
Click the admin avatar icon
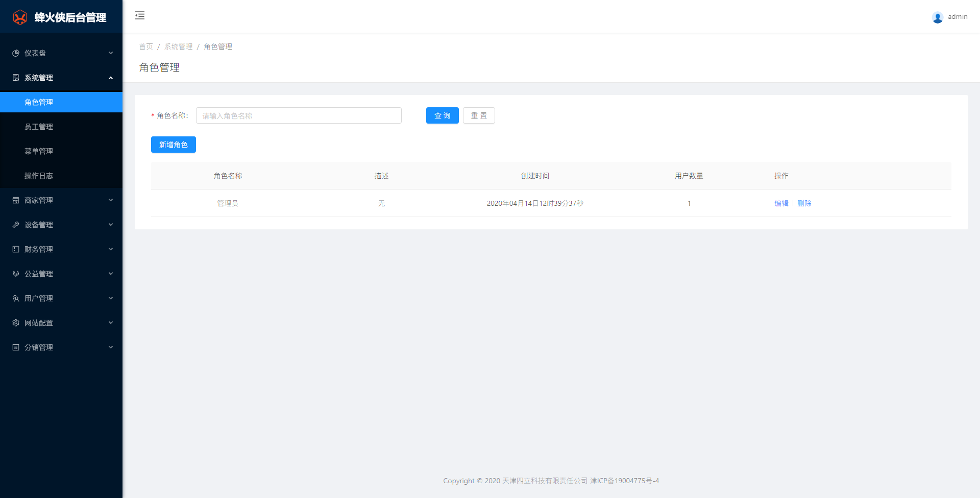click(938, 17)
